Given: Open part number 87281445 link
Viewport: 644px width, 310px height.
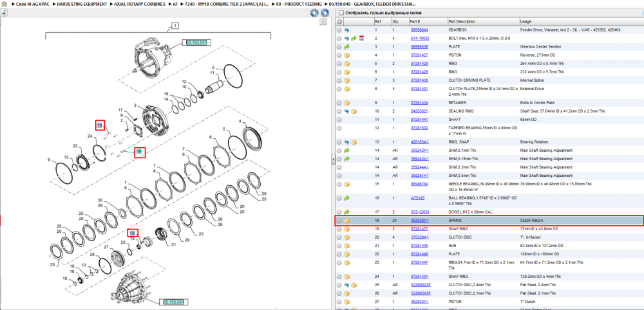Looking at the screenshot, I should point(419,246).
